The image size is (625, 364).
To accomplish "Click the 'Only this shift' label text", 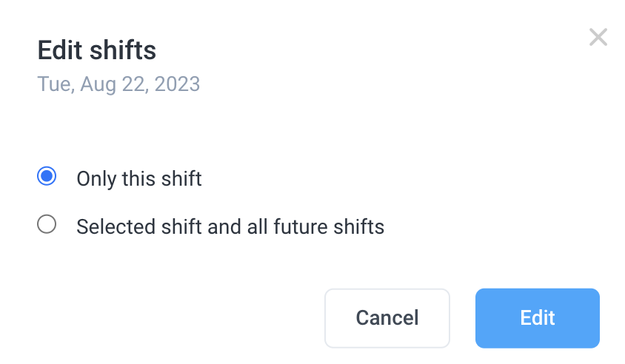I will point(139,178).
